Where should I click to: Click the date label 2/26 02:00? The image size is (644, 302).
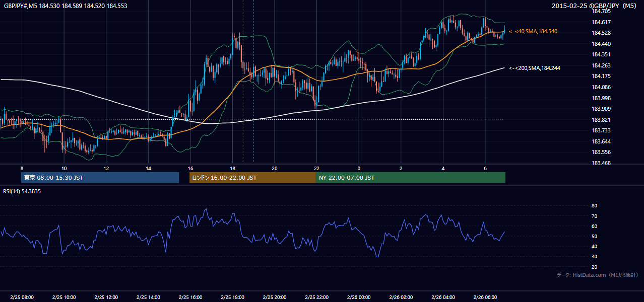pos(401,297)
